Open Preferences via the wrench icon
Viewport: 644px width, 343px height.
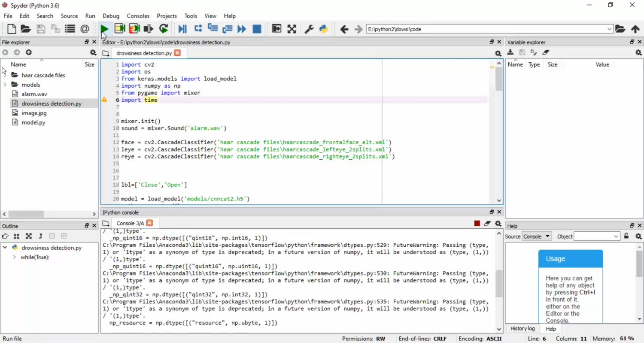309,29
